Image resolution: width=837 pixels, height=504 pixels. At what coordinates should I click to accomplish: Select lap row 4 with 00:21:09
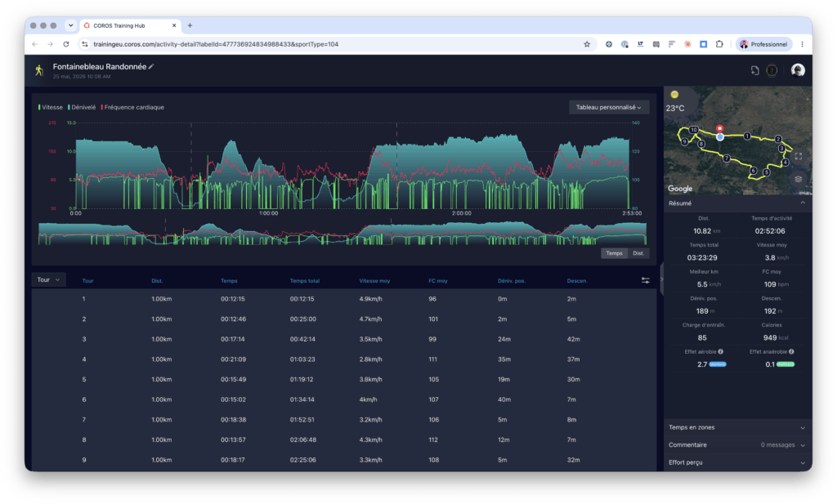344,359
